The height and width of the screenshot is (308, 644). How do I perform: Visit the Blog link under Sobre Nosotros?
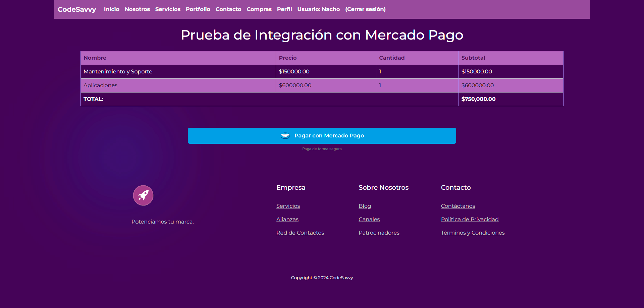pyautogui.click(x=365, y=206)
